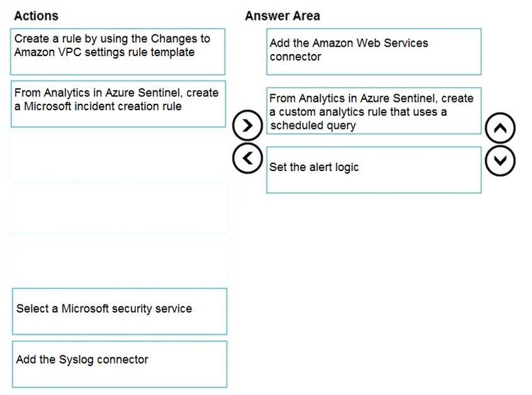The width and height of the screenshot is (532, 395).
Task: Click the left arrow remove-from-answer icon
Action: 247,159
